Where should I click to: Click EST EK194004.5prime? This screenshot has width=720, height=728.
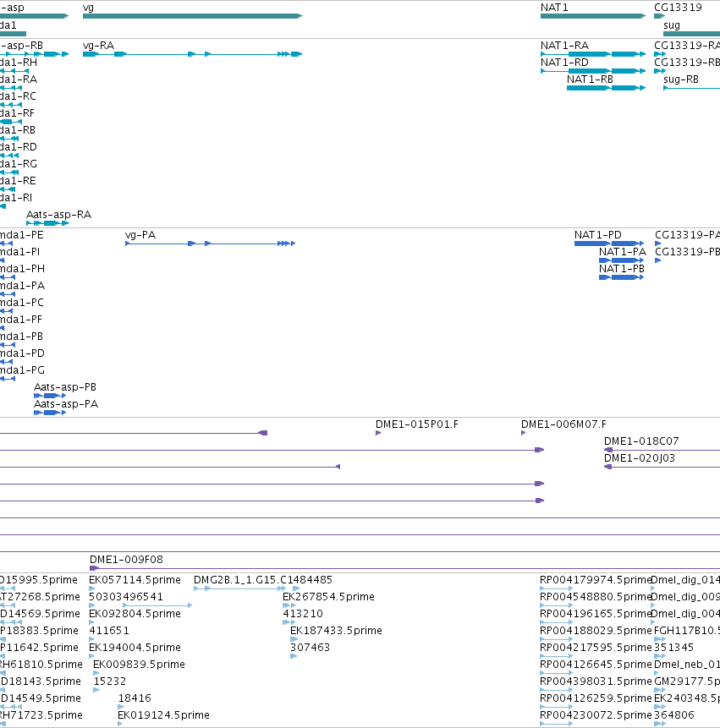coord(135,647)
